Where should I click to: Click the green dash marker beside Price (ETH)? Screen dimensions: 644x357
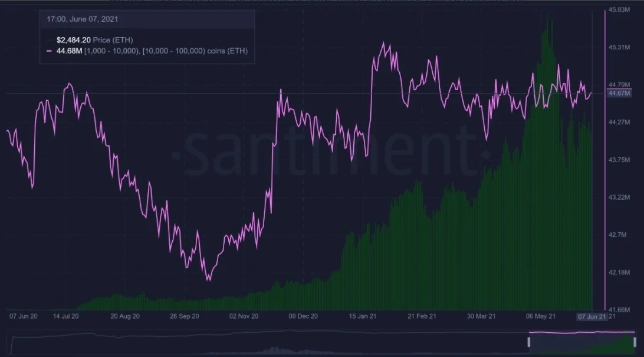coord(49,39)
